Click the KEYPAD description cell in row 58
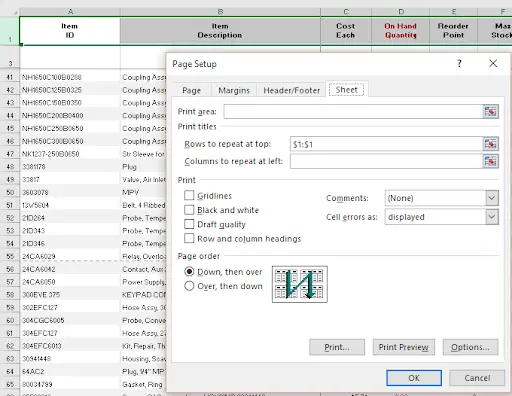This screenshot has height=396, width=512. pos(143,295)
